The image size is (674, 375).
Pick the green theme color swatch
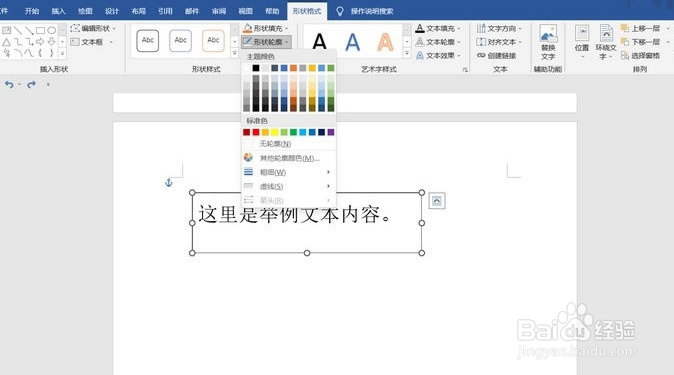point(331,68)
